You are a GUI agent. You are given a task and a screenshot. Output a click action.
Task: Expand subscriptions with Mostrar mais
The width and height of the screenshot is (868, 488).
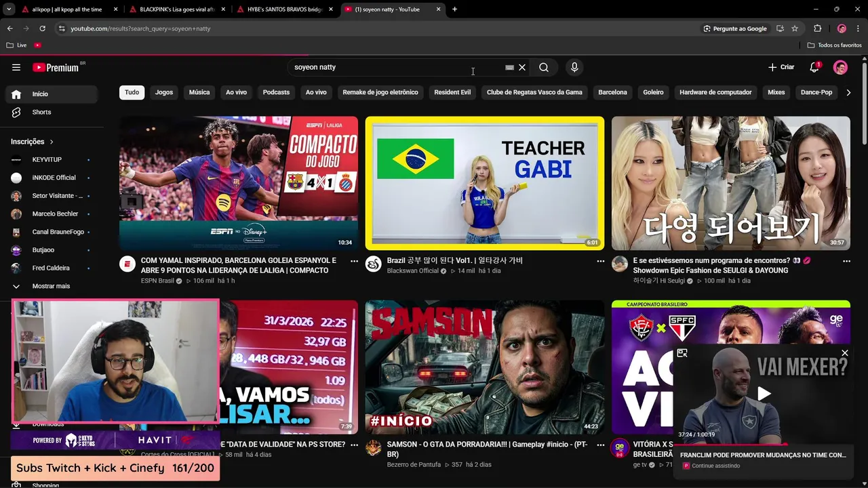(x=52, y=286)
